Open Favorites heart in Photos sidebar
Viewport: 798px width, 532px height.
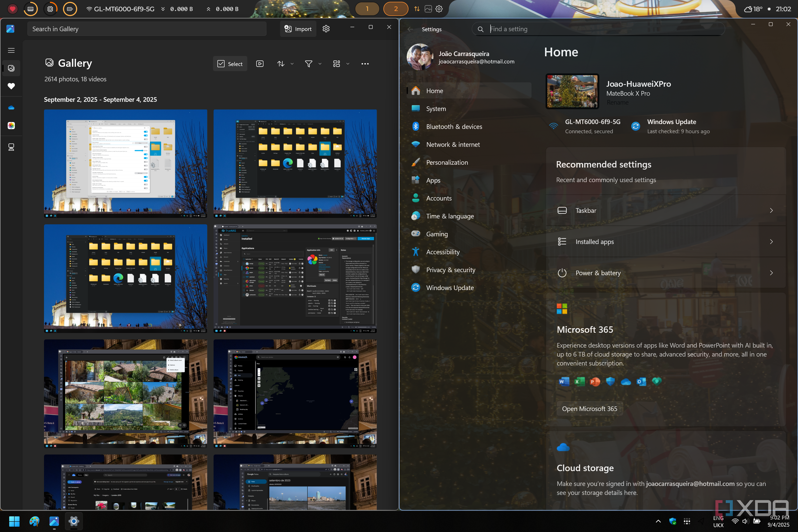11,86
